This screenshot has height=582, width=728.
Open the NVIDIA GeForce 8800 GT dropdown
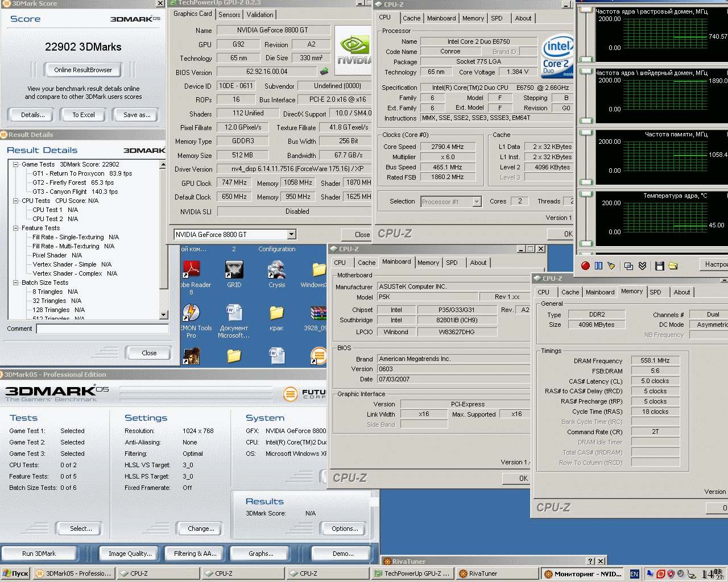tap(291, 234)
